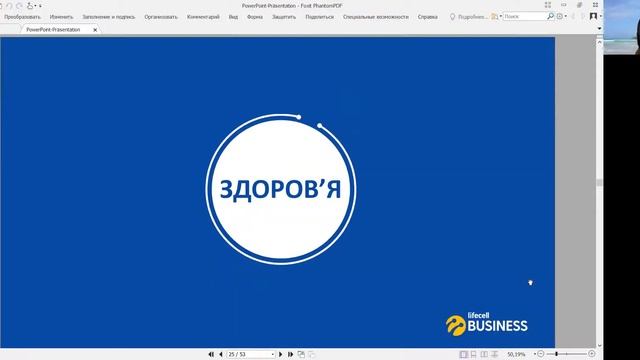
Task: Expand the quick access toolbar customize arrow
Action: point(40,6)
